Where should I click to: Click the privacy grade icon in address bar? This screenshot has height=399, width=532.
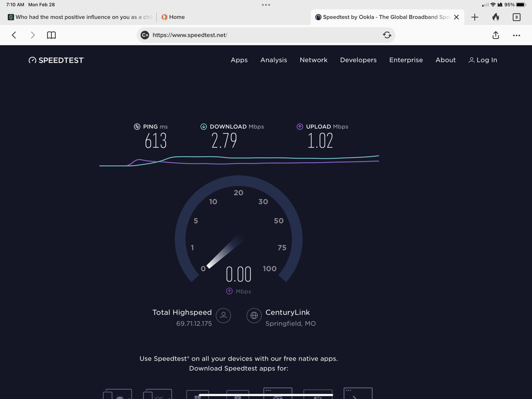(x=145, y=35)
